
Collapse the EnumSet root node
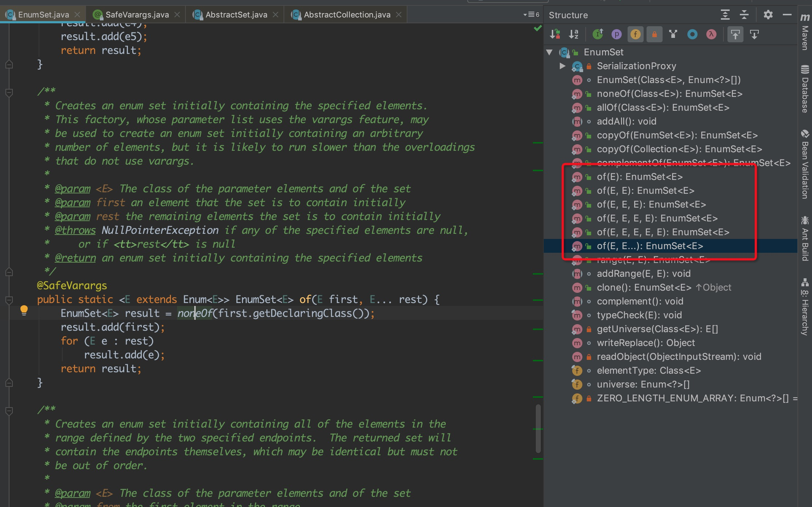[x=550, y=52]
